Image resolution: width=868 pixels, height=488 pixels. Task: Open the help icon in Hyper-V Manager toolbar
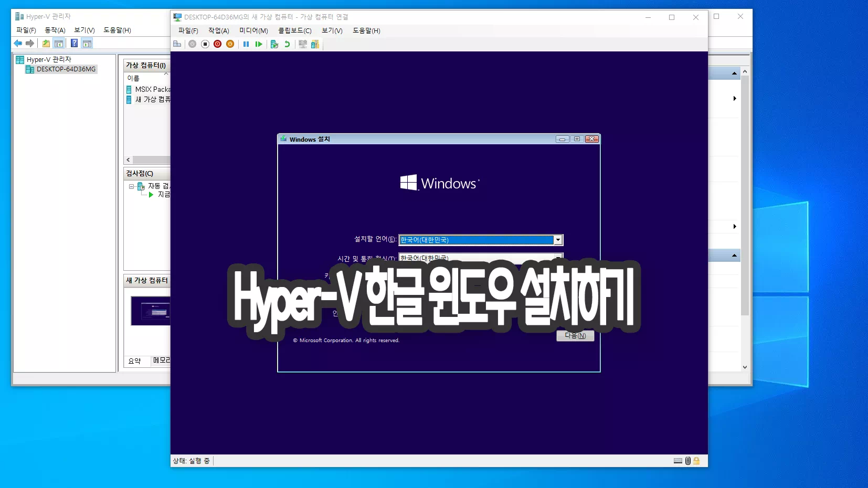(74, 44)
